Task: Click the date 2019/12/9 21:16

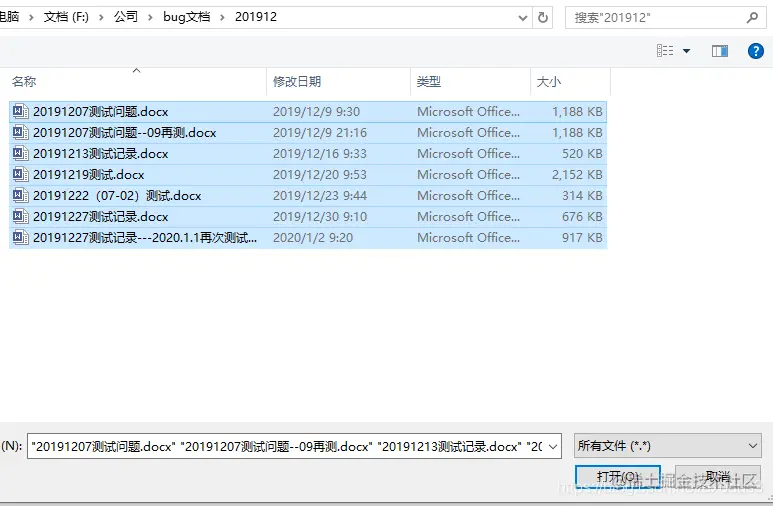Action: tap(320, 133)
